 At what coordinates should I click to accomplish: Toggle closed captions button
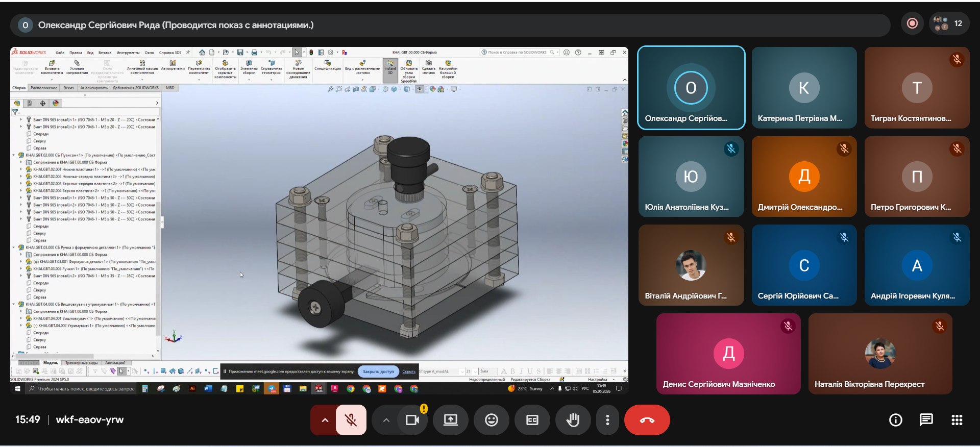coord(532,420)
